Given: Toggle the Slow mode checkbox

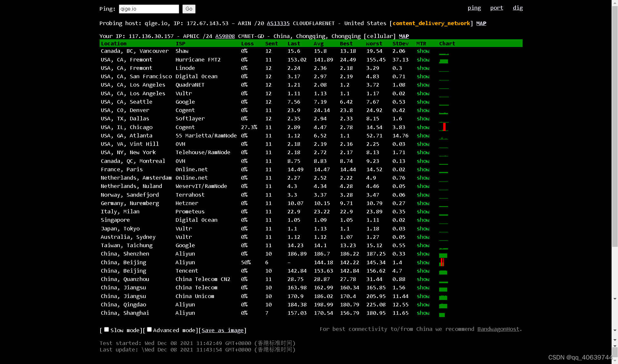Looking at the screenshot, I should (107, 330).
